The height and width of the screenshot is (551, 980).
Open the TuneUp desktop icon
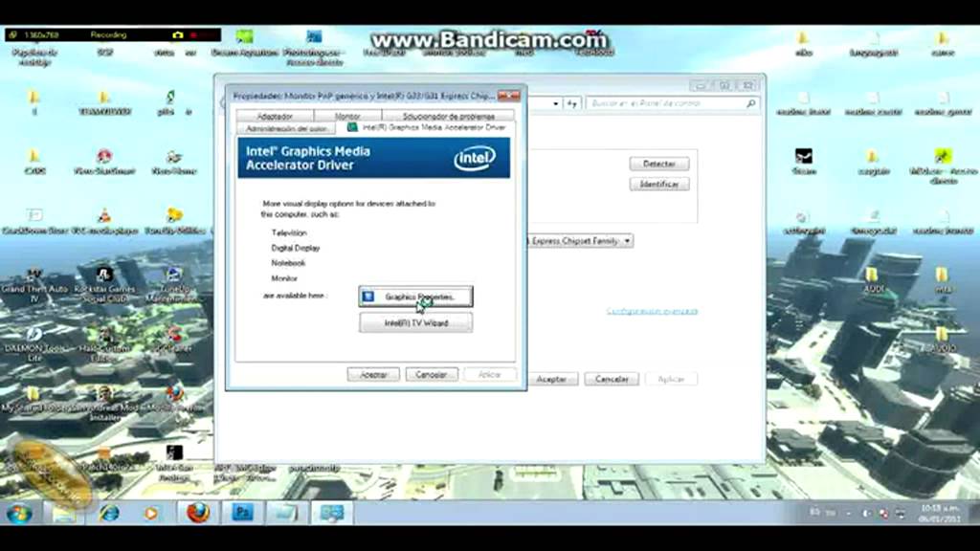174,285
